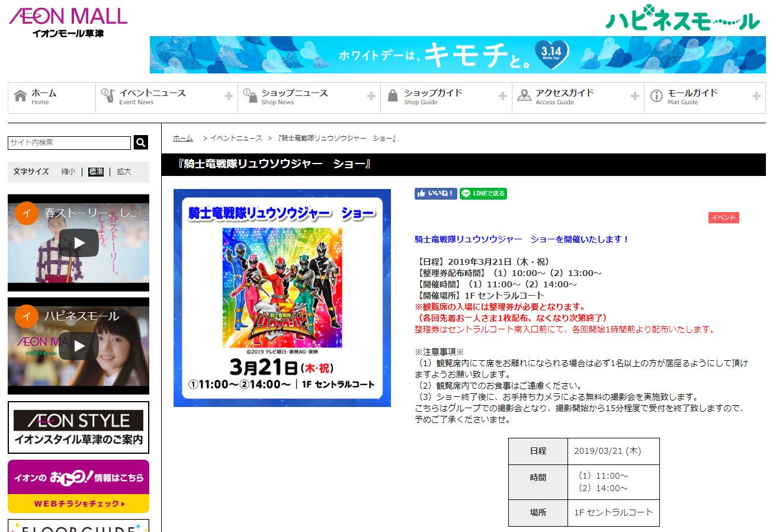
Task: Click the Facebook いいね! button
Action: (x=436, y=193)
